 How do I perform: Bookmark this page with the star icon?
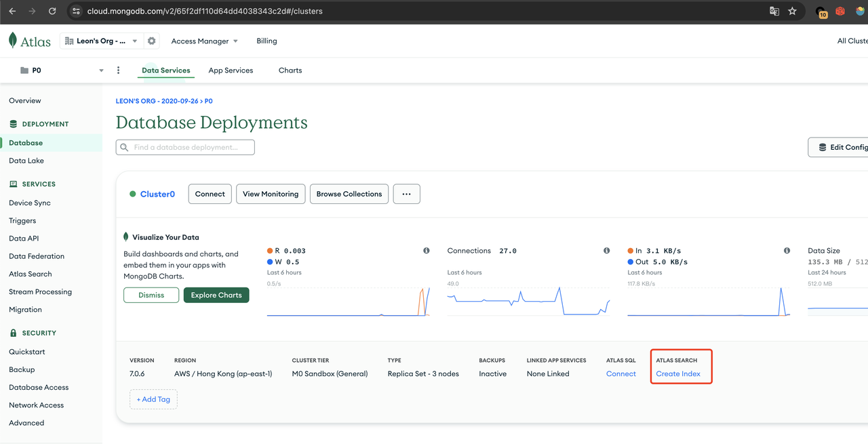pyautogui.click(x=792, y=12)
